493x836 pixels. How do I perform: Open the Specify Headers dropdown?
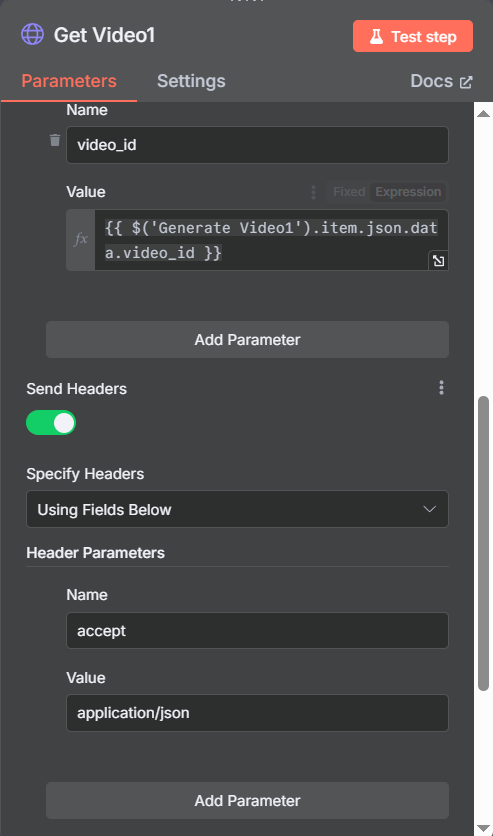pos(237,509)
